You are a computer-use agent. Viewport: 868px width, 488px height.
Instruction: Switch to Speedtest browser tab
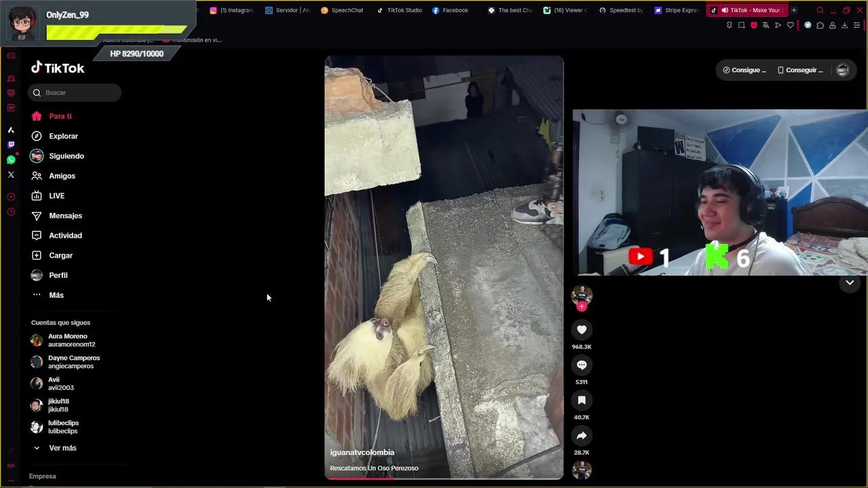click(x=621, y=10)
